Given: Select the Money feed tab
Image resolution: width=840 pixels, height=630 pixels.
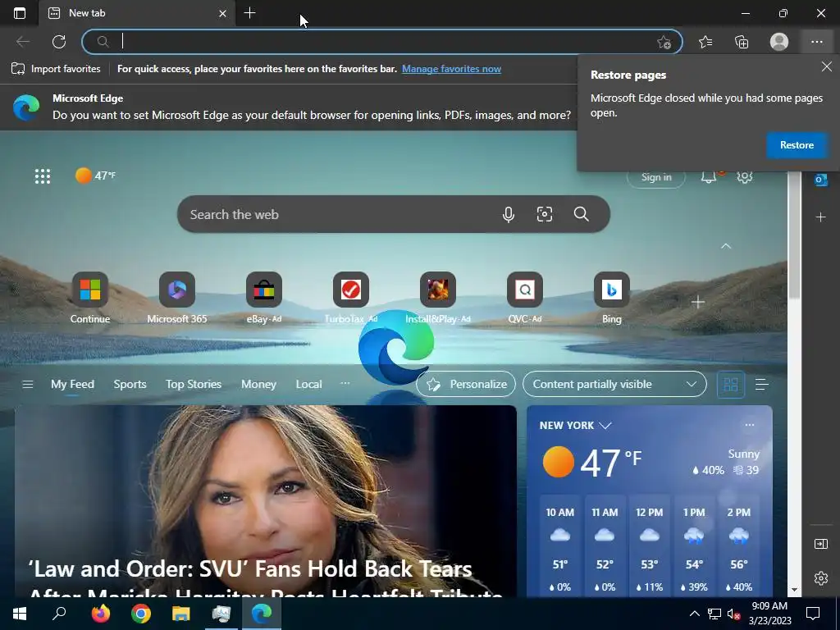Looking at the screenshot, I should (x=258, y=384).
